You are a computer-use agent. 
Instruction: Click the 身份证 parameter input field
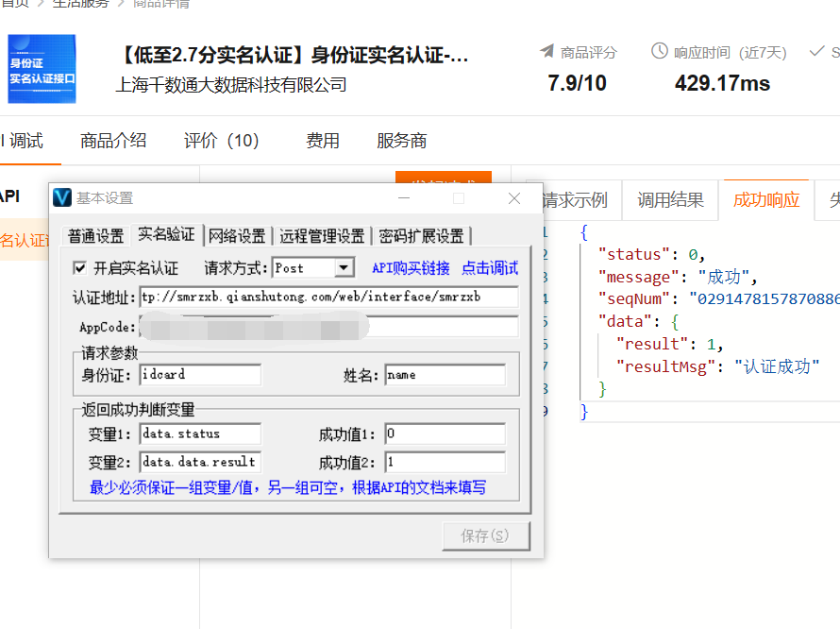point(200,375)
